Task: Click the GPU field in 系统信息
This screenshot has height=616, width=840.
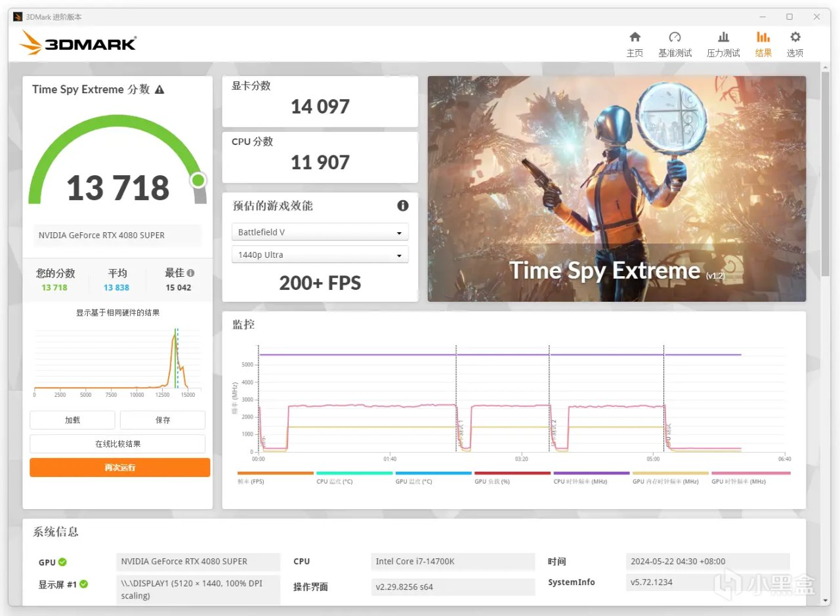Action: pyautogui.click(x=198, y=562)
